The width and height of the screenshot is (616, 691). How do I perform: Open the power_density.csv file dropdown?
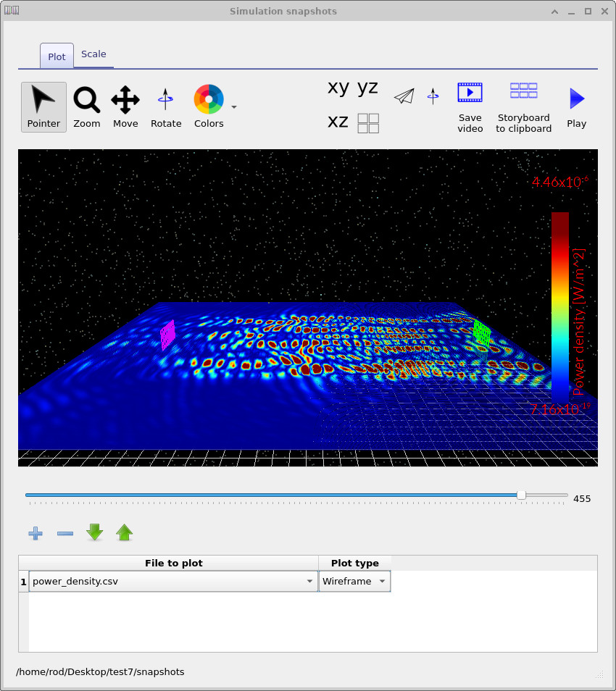click(309, 581)
